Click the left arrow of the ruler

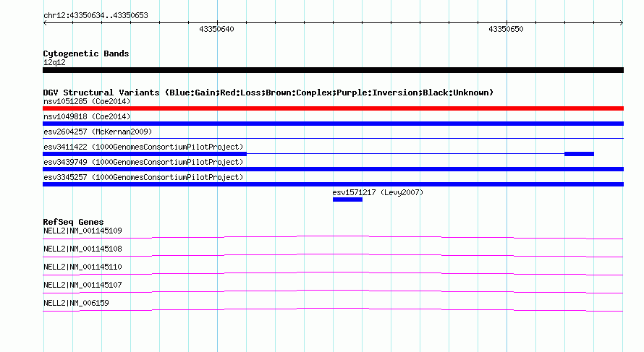(45, 22)
